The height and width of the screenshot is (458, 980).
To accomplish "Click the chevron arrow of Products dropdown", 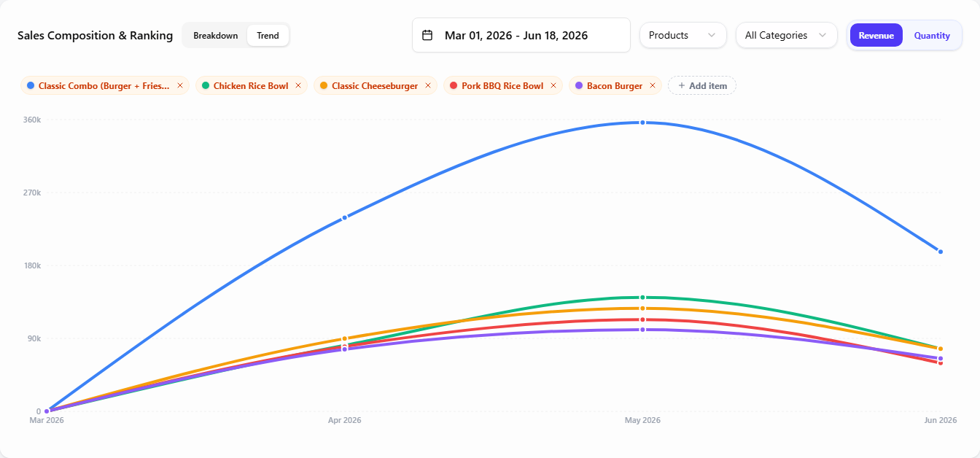I will coord(712,35).
